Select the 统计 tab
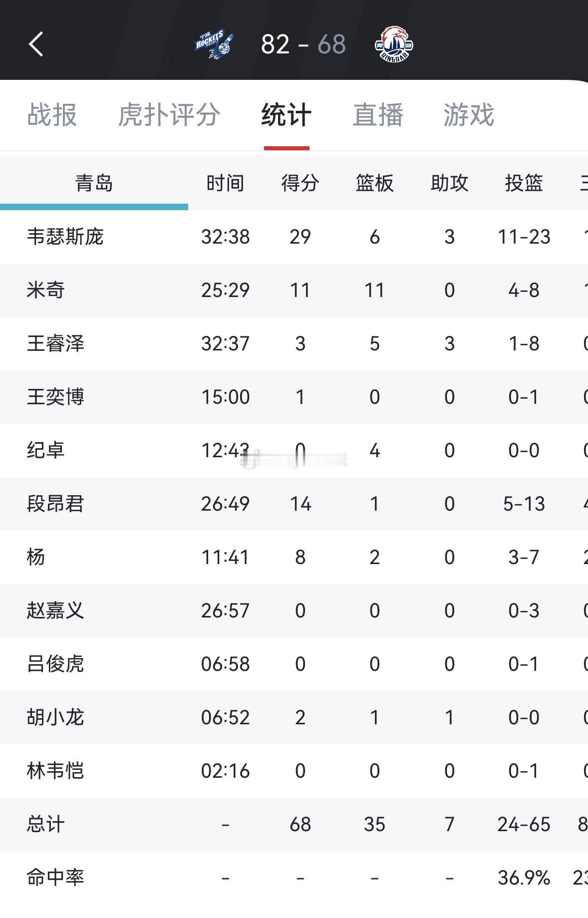This screenshot has height=918, width=588. point(286,115)
